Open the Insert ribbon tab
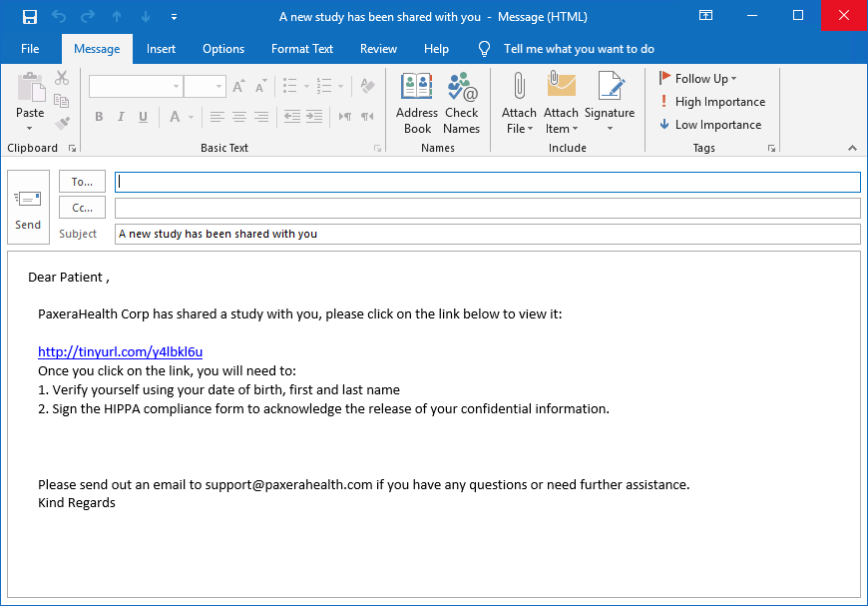Image resolution: width=868 pixels, height=606 pixels. click(161, 49)
